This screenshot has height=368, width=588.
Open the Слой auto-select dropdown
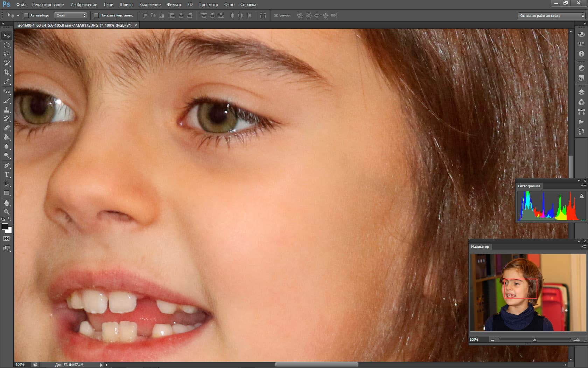(x=70, y=15)
